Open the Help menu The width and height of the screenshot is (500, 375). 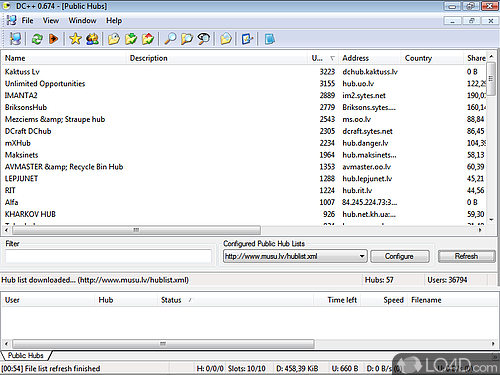pyautogui.click(x=114, y=21)
